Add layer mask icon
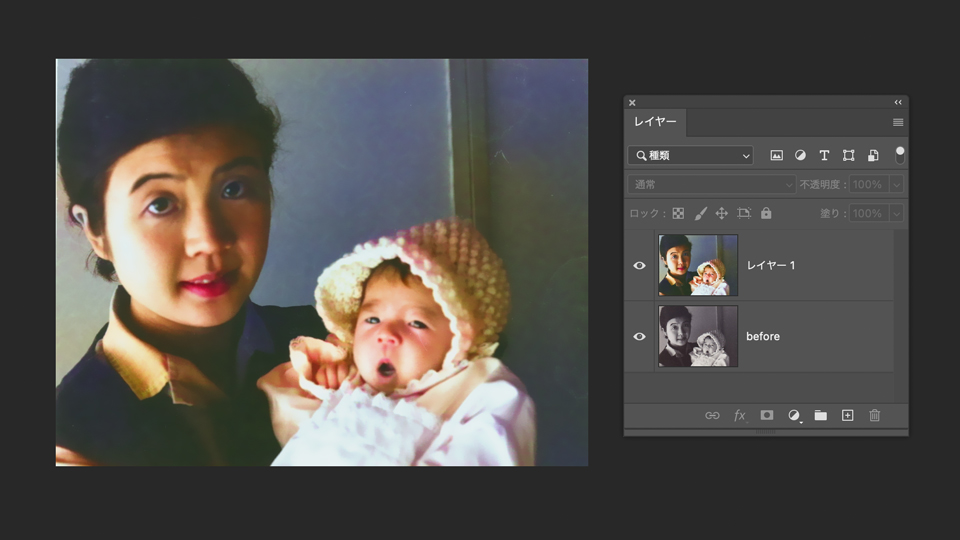 (x=767, y=415)
